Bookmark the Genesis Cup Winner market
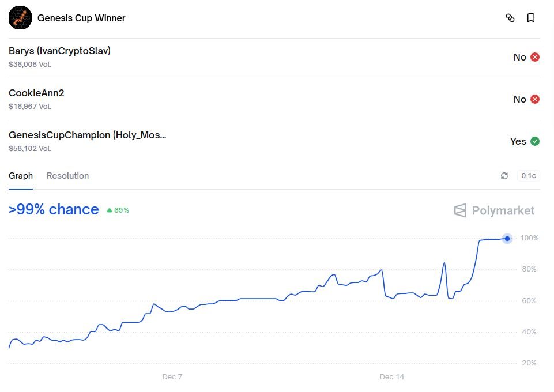 click(x=531, y=18)
